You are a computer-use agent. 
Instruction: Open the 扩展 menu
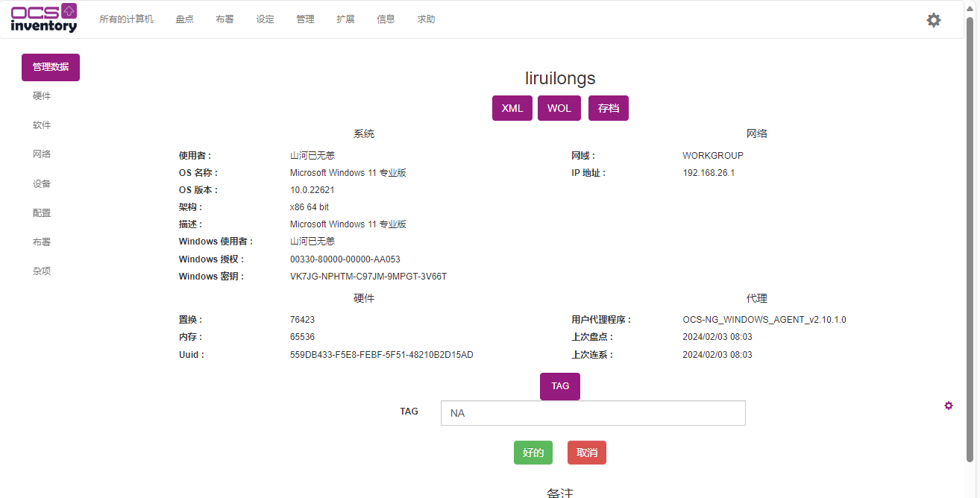345,19
